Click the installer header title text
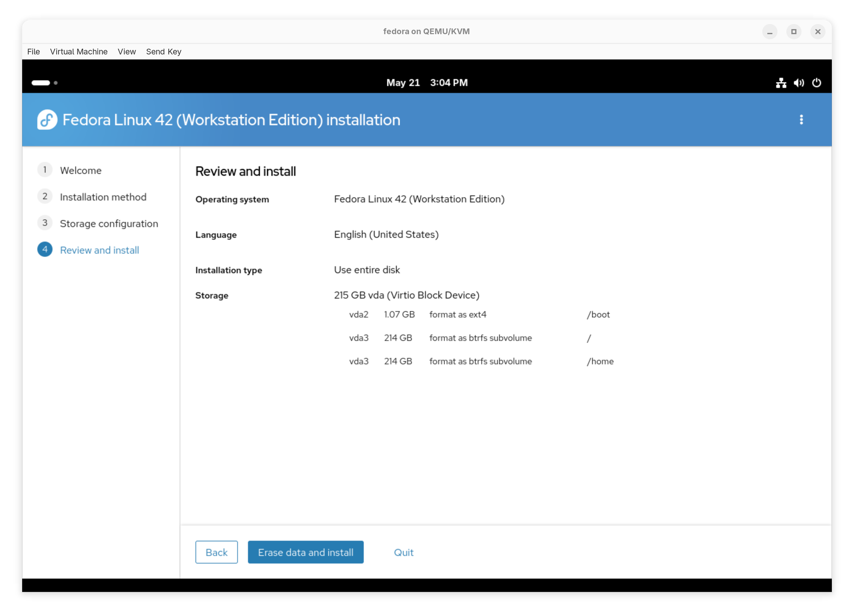 231,120
